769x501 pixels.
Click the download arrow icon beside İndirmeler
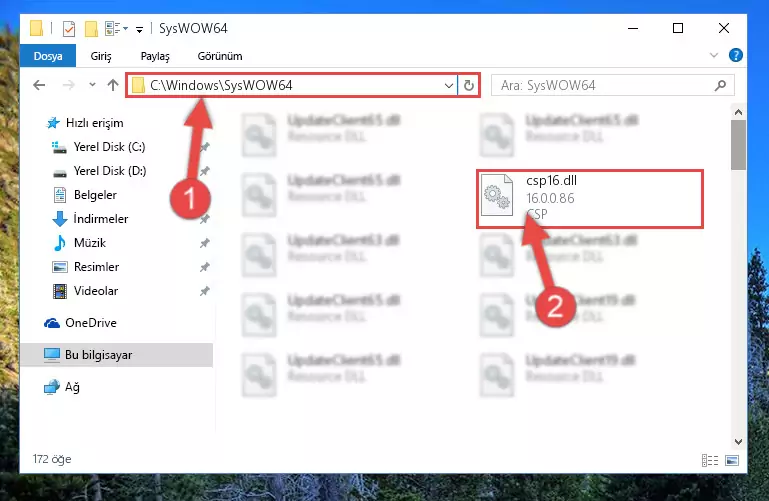coord(60,219)
